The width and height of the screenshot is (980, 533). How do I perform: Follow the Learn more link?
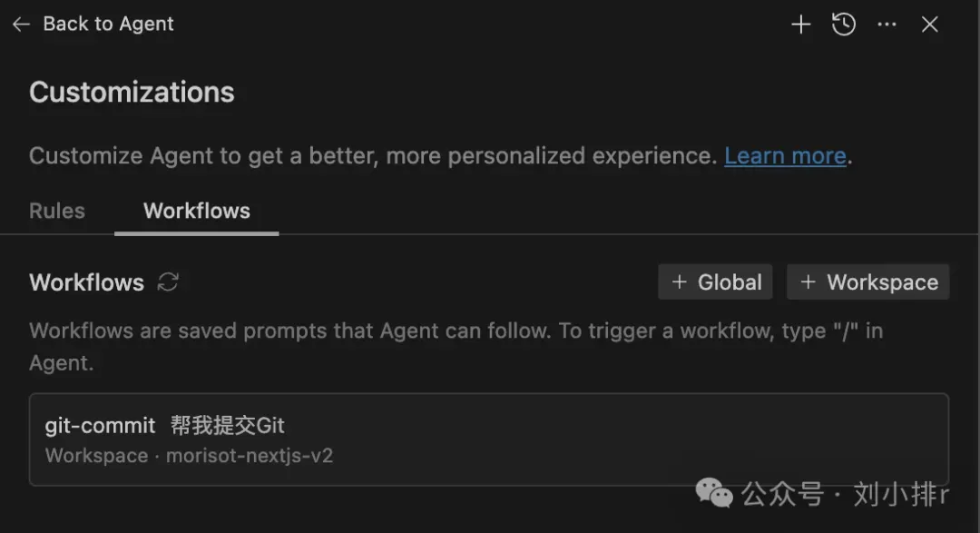tap(785, 156)
